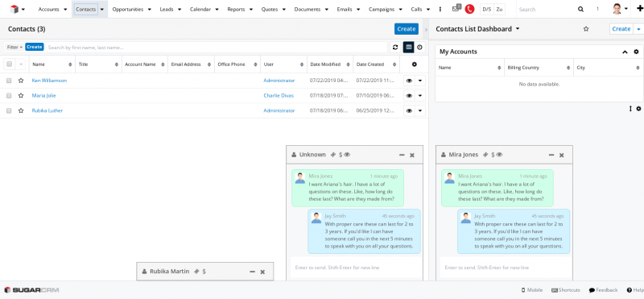Click the Unknown chat message input field
The height and width of the screenshot is (299, 644).
[x=356, y=268]
